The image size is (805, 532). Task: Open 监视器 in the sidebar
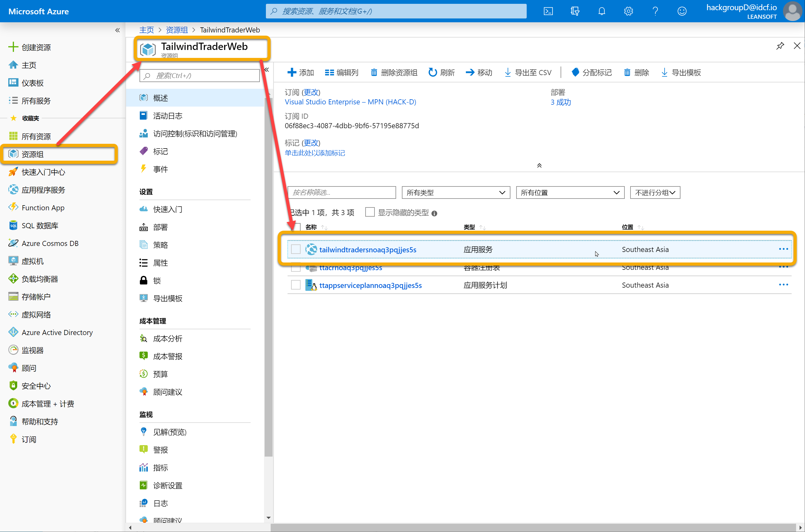click(26, 350)
